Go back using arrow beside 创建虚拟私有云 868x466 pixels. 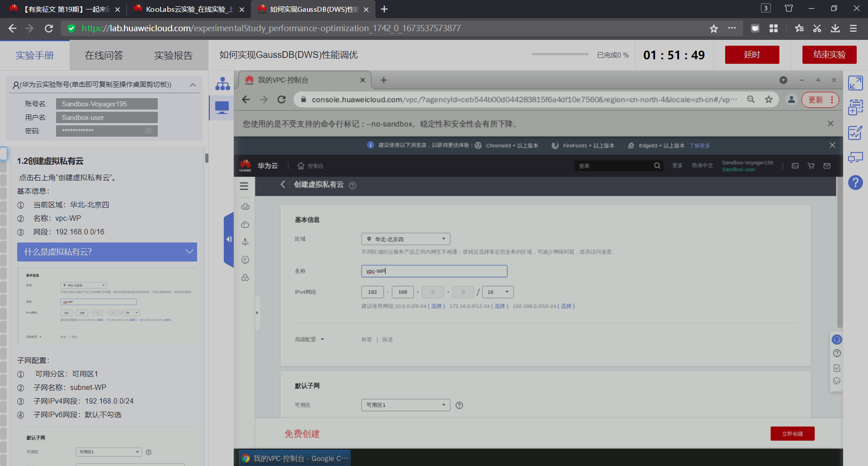point(283,185)
